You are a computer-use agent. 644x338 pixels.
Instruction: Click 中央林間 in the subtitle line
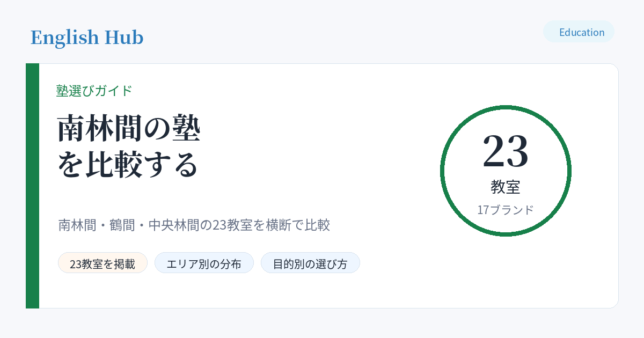(174, 225)
